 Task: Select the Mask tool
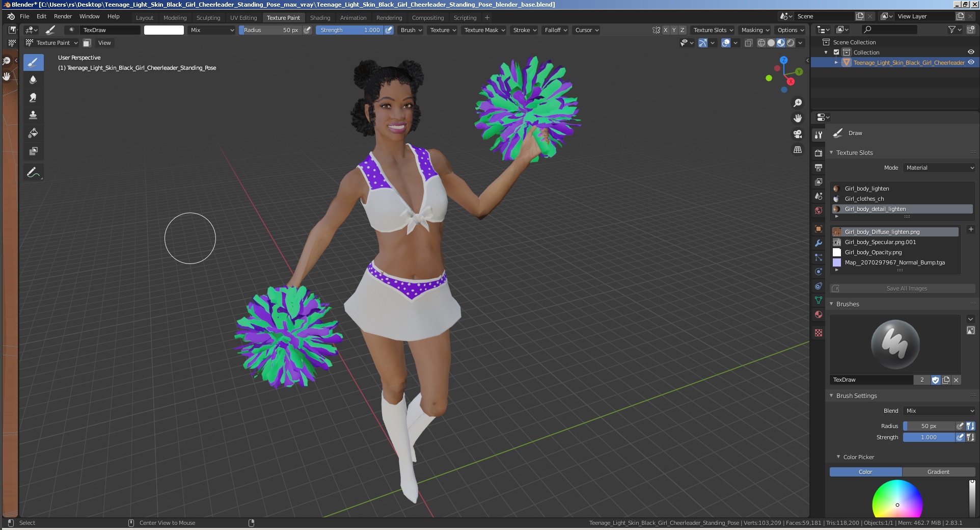click(x=33, y=151)
